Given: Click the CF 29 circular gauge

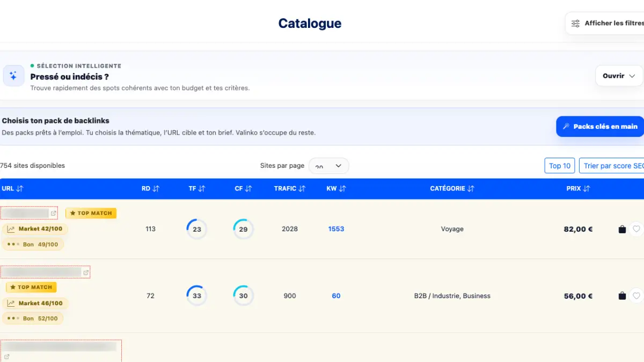Looking at the screenshot, I should pyautogui.click(x=243, y=229).
